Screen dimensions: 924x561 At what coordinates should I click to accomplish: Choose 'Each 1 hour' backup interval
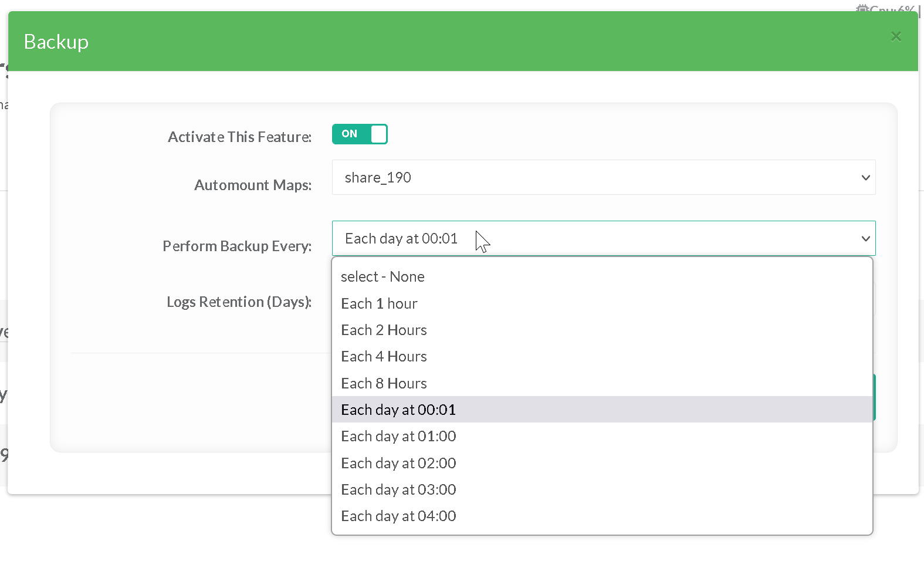point(379,303)
